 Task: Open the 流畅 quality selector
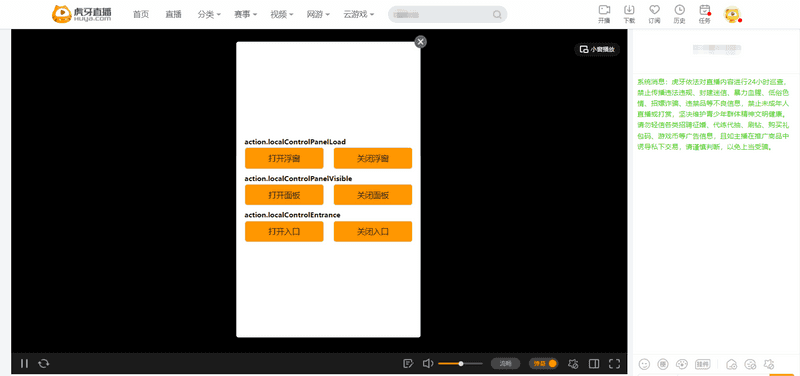click(x=506, y=364)
